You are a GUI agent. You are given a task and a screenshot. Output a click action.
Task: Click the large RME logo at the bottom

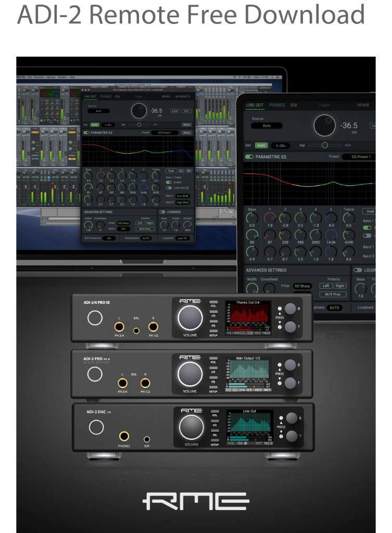(196, 501)
